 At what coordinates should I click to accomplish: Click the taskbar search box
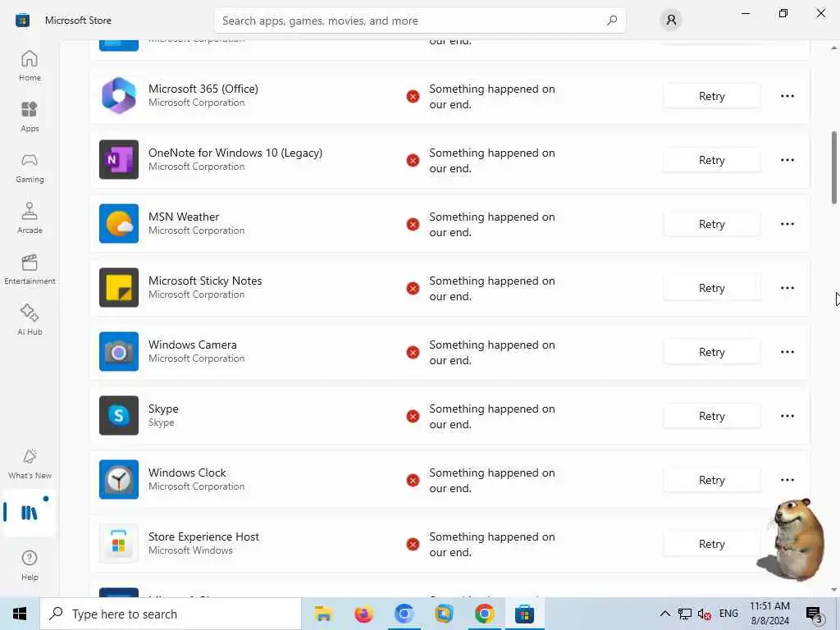(171, 614)
